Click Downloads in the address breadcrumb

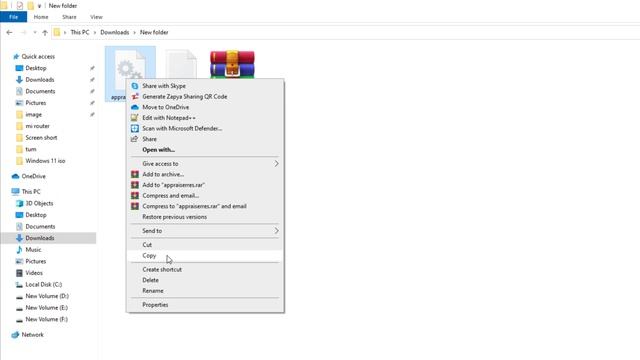[x=115, y=32]
